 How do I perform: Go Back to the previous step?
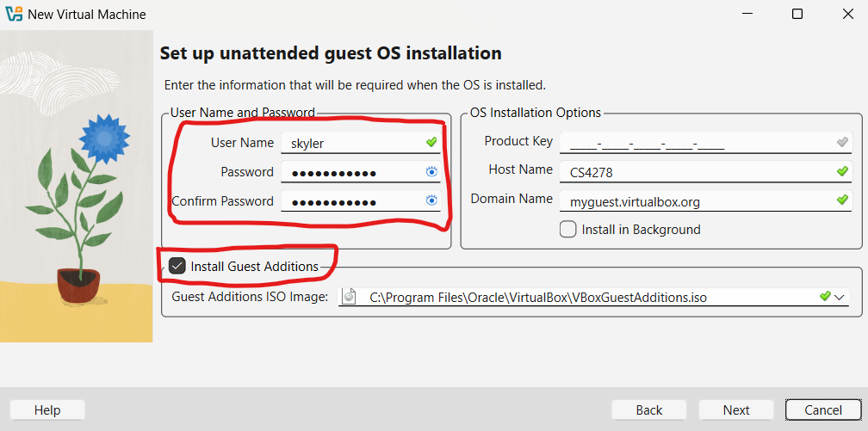pyautogui.click(x=648, y=410)
